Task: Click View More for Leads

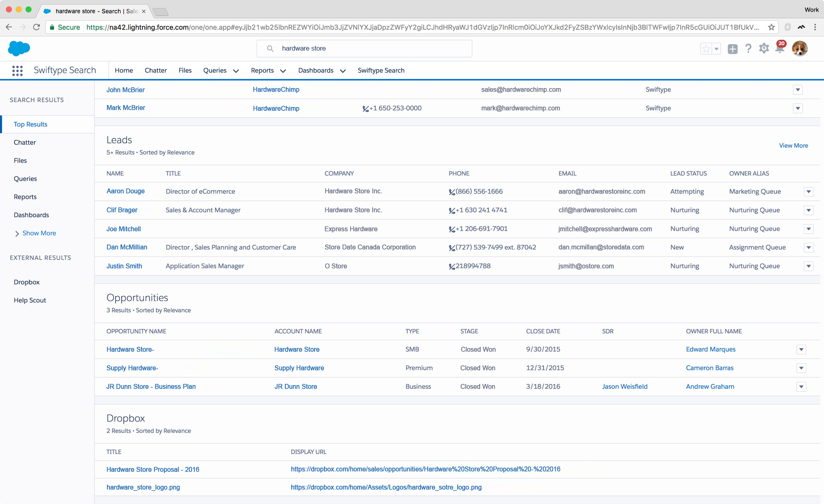Action: (x=793, y=145)
